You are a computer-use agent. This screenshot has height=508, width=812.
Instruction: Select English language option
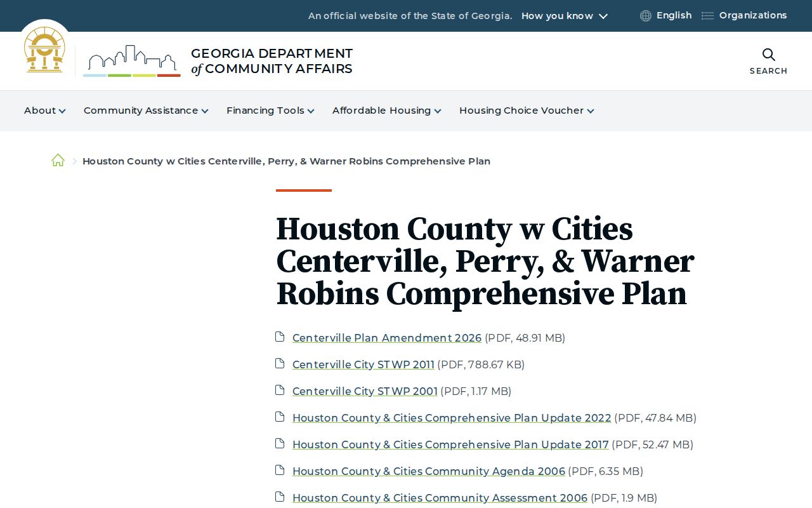point(674,16)
